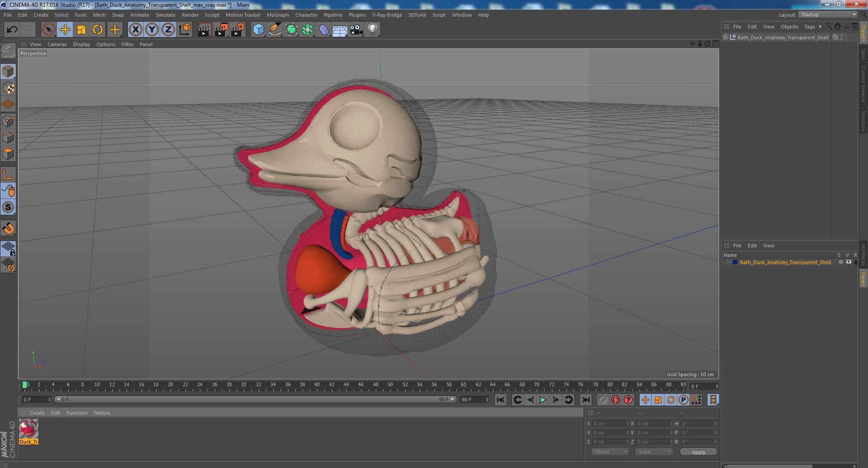Viewport: 868px width, 468px height.
Task: Click Make Editable icon in left toolbar
Action: tap(8, 51)
